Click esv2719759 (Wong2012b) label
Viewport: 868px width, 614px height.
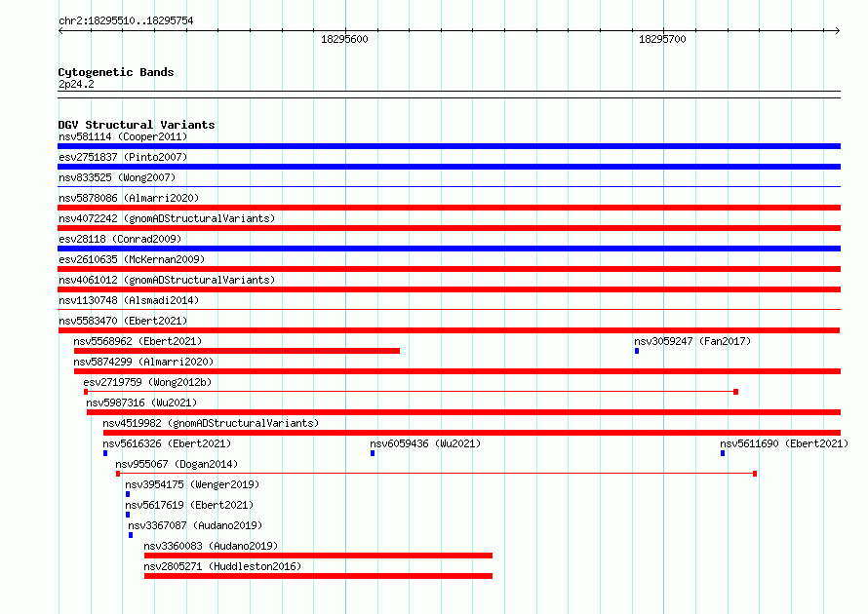[147, 382]
